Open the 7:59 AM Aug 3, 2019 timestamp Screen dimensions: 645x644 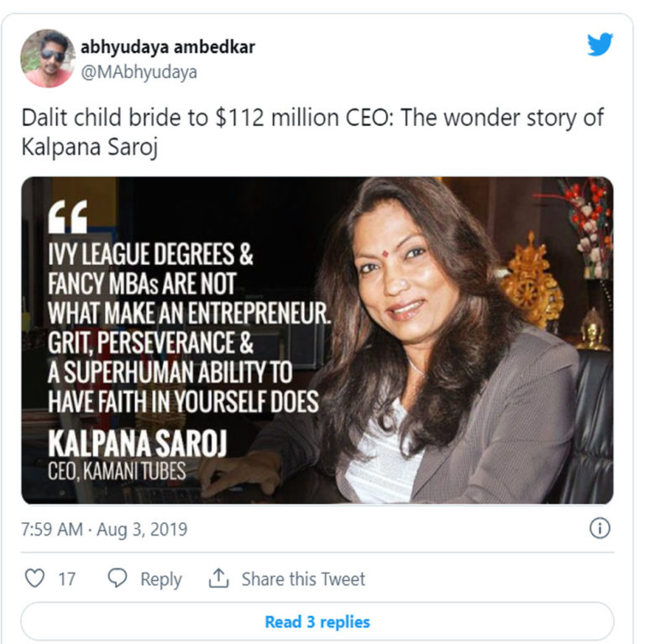pyautogui.click(x=104, y=530)
